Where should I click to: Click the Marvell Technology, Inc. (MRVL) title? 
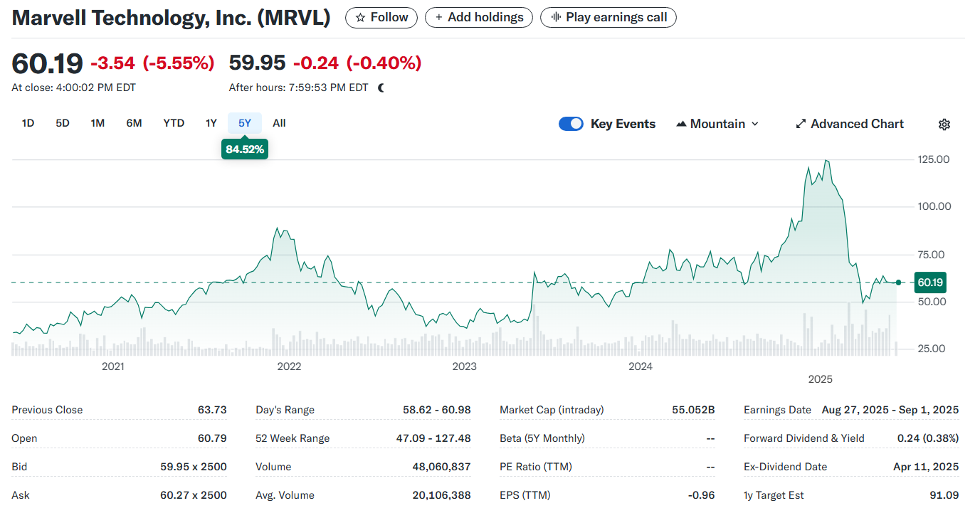(172, 18)
